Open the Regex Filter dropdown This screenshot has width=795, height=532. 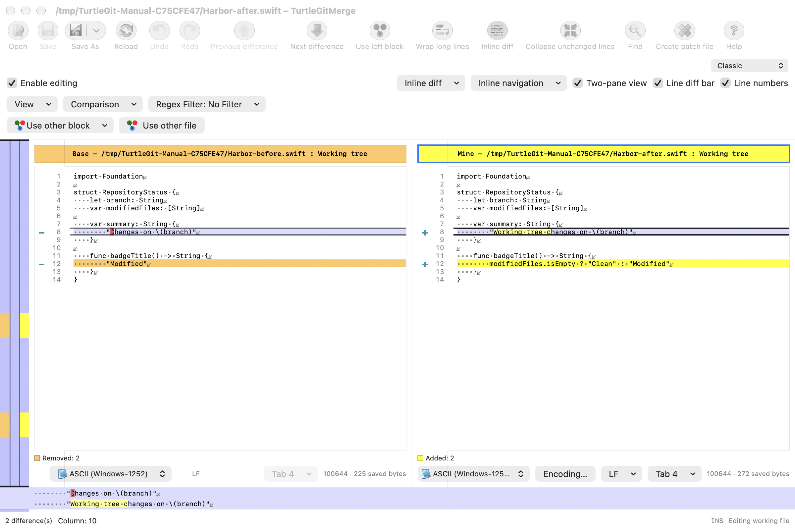(206, 104)
